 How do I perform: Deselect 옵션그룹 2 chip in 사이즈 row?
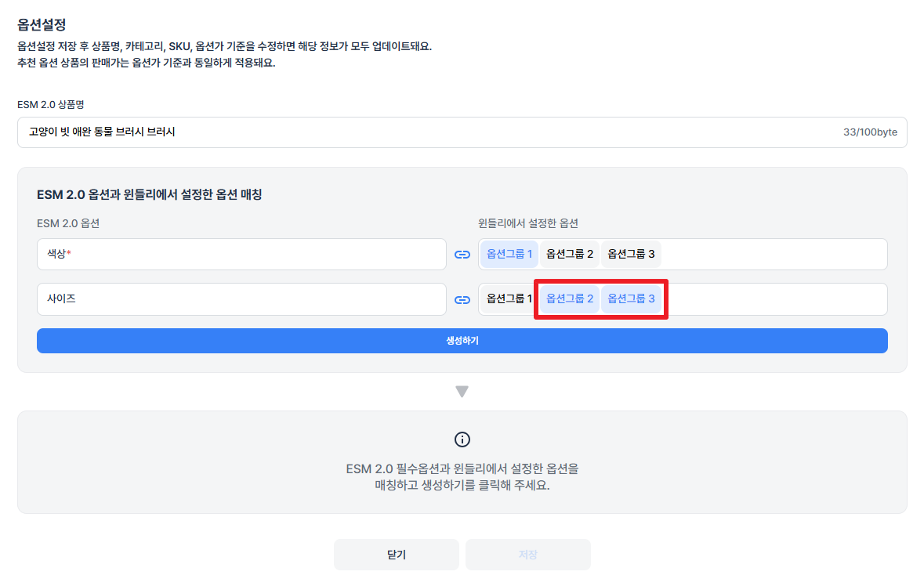pos(569,298)
